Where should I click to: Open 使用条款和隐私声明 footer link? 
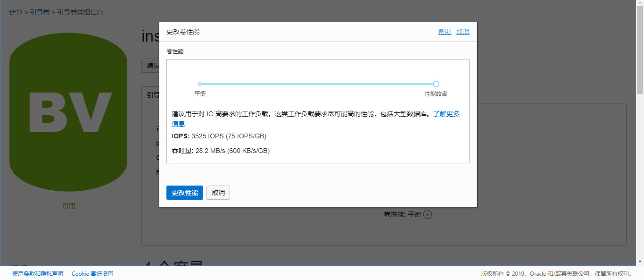click(38, 274)
